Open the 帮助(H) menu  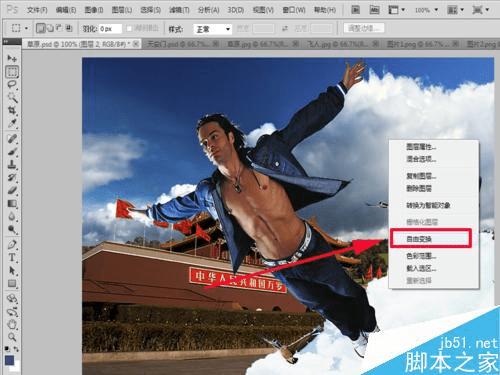coord(325,10)
